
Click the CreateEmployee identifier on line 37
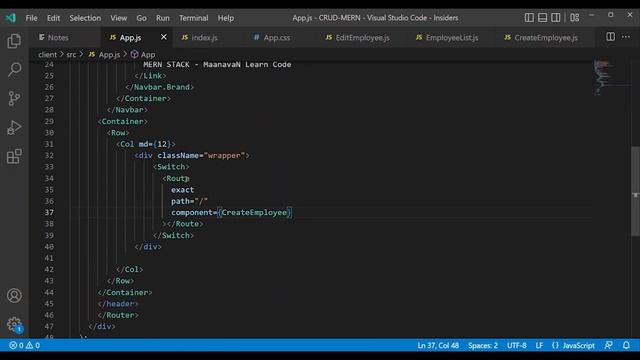point(254,212)
